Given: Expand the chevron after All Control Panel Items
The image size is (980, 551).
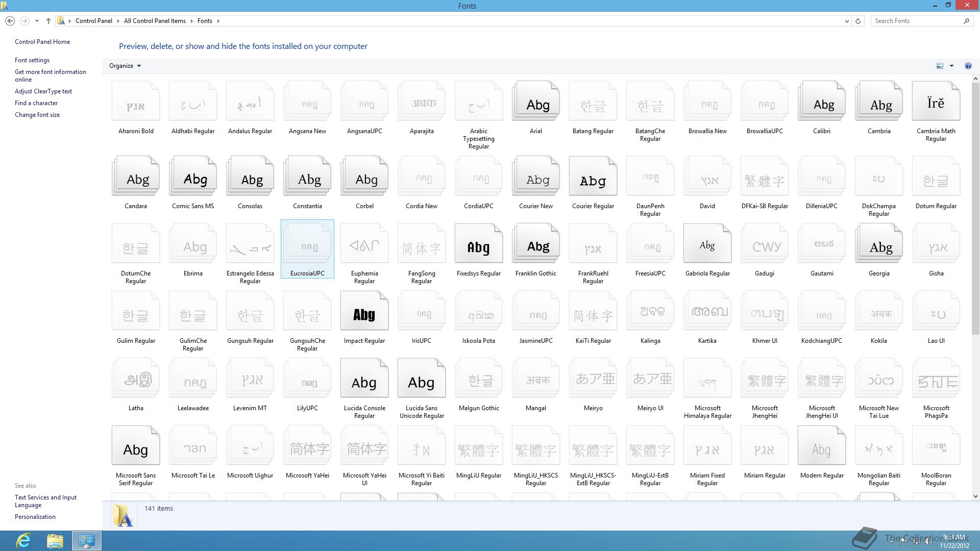Looking at the screenshot, I should coord(191,21).
